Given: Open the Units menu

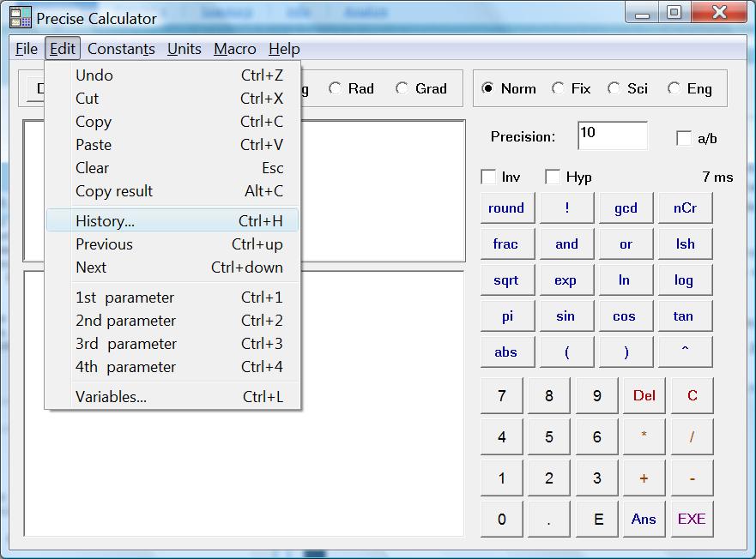Looking at the screenshot, I should click(184, 49).
